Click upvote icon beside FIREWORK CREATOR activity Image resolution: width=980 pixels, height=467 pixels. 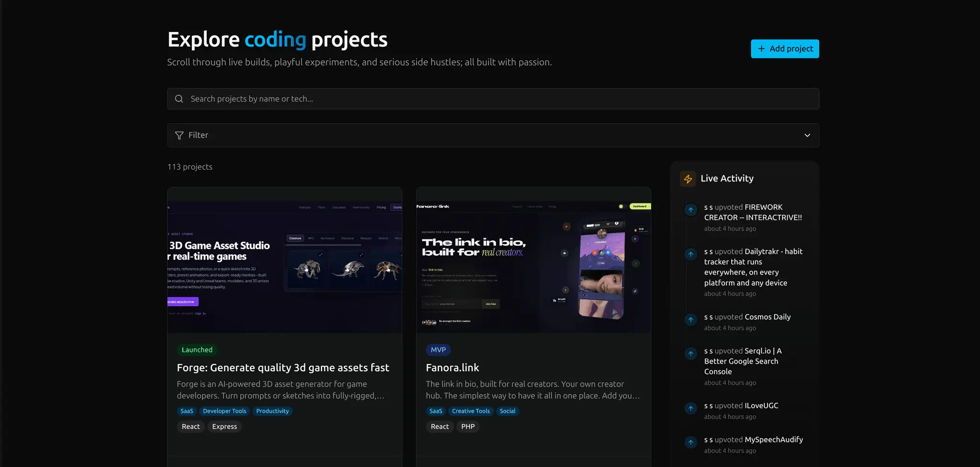(x=690, y=210)
